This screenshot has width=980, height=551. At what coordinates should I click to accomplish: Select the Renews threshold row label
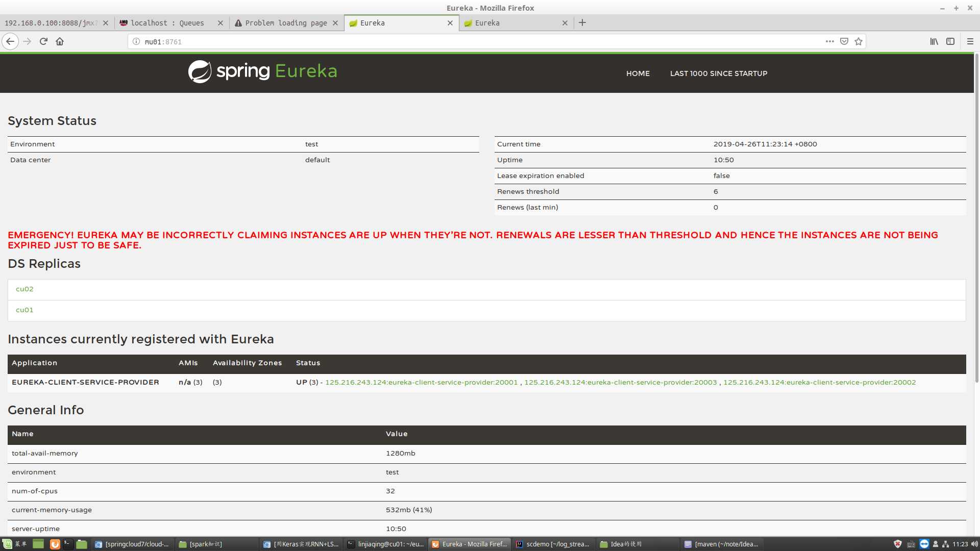point(528,191)
